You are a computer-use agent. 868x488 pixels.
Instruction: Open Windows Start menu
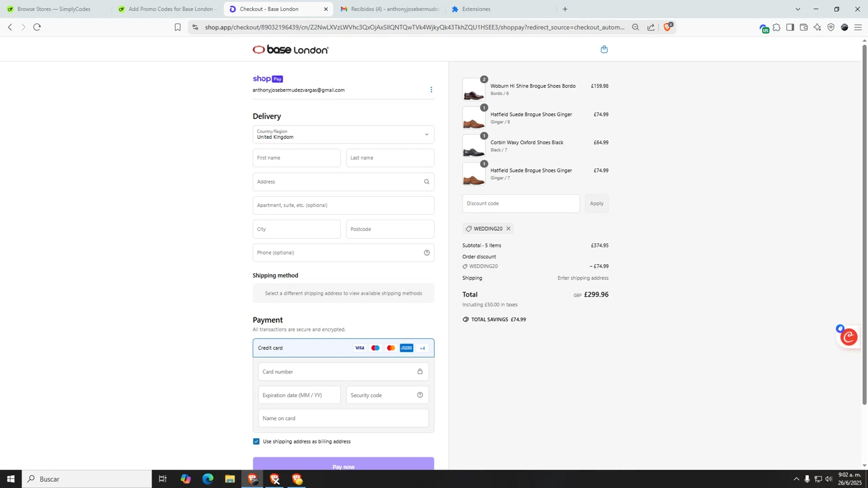click(x=10, y=479)
